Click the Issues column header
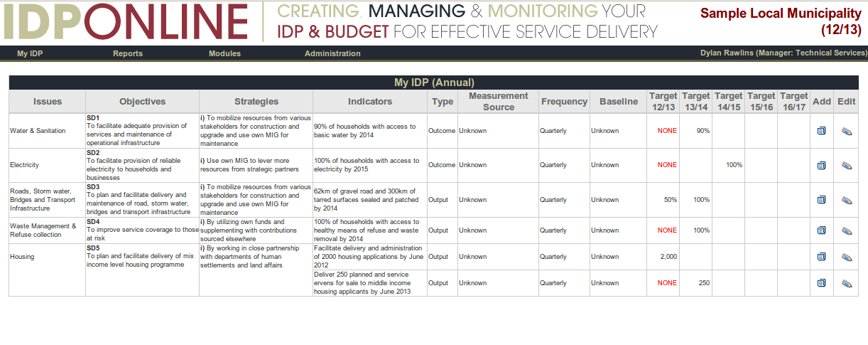The height and width of the screenshot is (345, 868). tap(48, 102)
